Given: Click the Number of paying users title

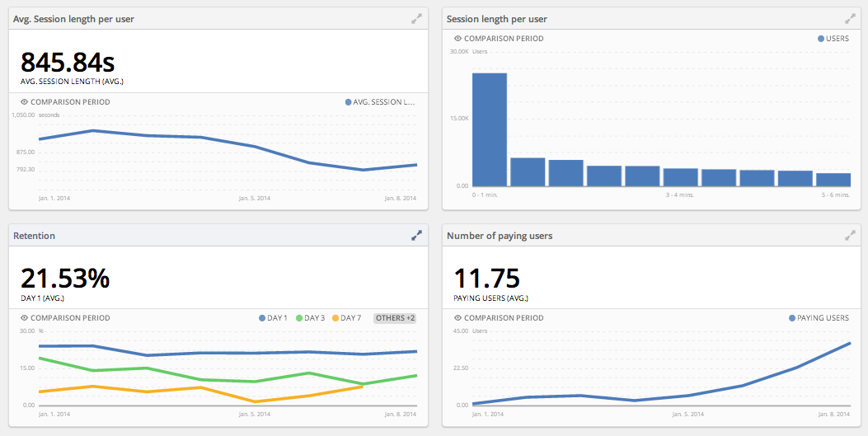Looking at the screenshot, I should coord(500,236).
